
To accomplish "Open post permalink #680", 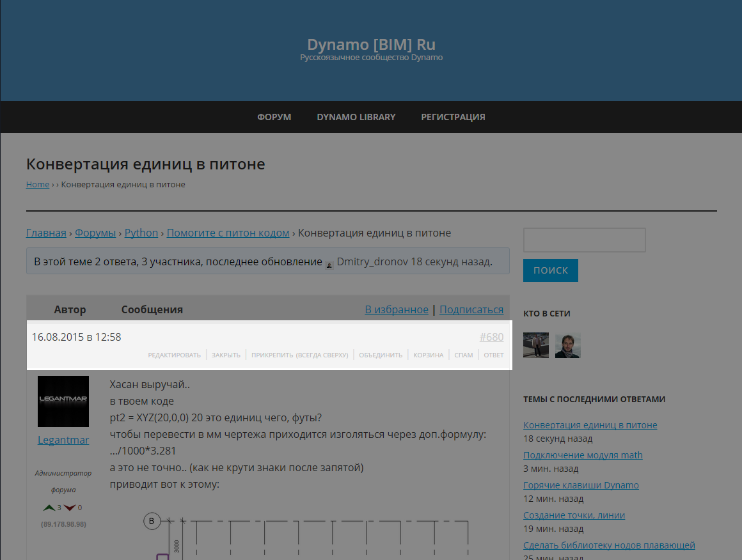I will [491, 337].
